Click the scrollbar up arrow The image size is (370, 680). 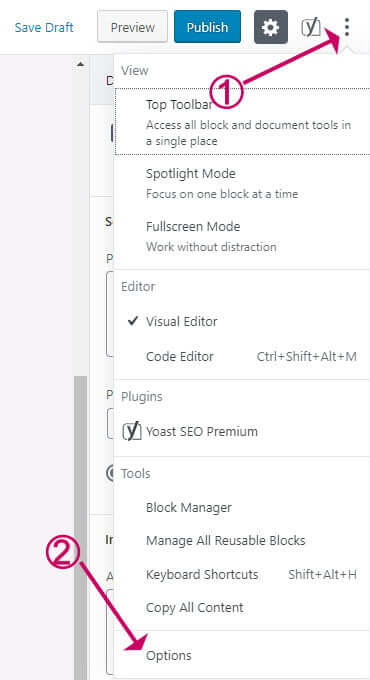pos(80,64)
